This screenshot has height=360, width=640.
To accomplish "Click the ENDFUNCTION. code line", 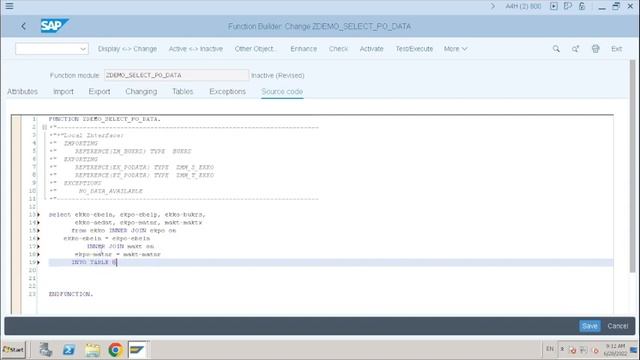I will (71, 294).
